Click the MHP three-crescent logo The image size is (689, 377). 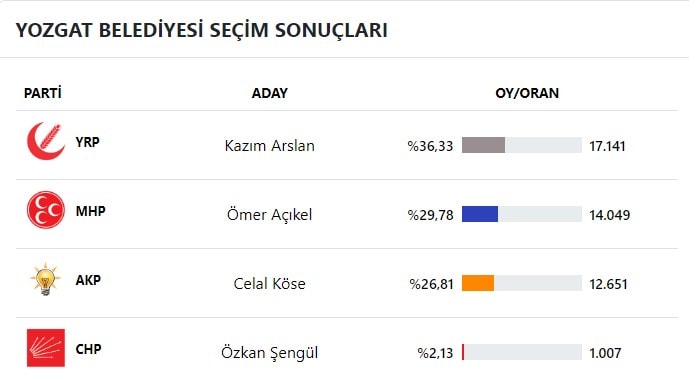coord(46,210)
